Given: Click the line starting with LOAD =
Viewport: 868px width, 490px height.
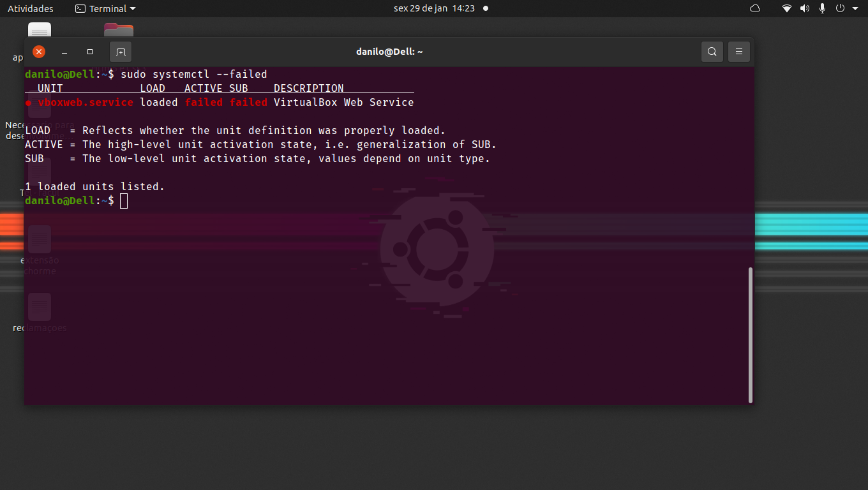Looking at the screenshot, I should [x=236, y=130].
